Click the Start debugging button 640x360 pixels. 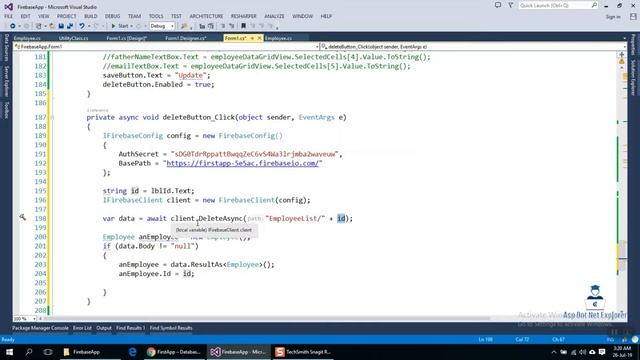point(120,26)
